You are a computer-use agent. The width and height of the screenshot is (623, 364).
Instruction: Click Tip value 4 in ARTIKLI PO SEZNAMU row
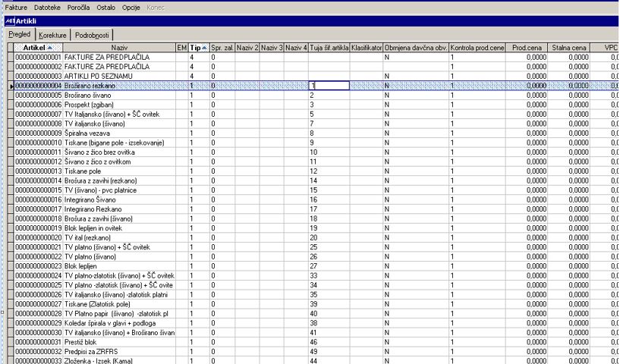[x=192, y=77]
